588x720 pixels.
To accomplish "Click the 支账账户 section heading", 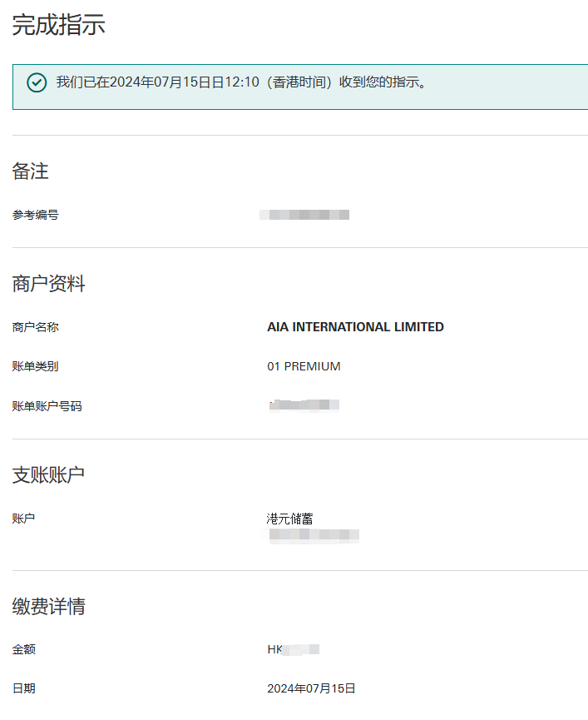I will point(49,474).
